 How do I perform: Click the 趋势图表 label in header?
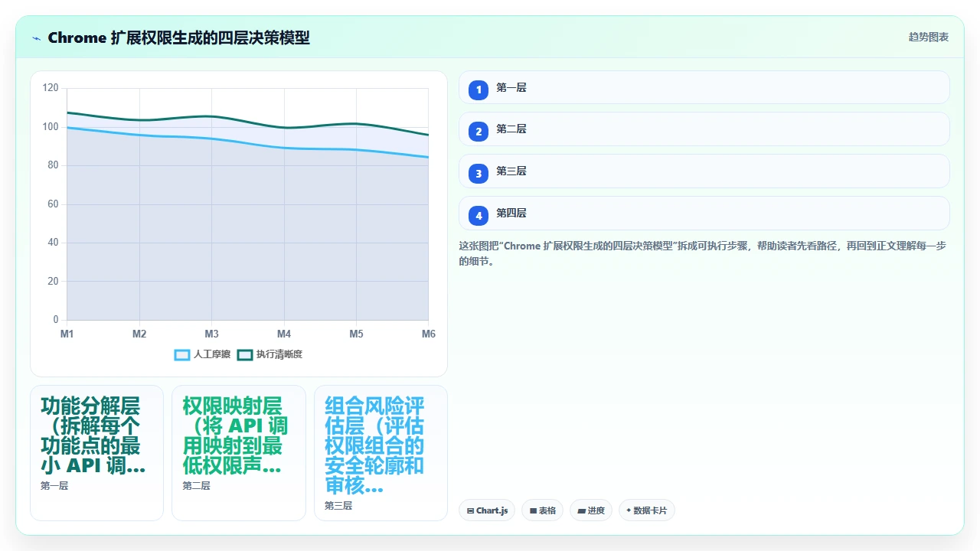929,37
